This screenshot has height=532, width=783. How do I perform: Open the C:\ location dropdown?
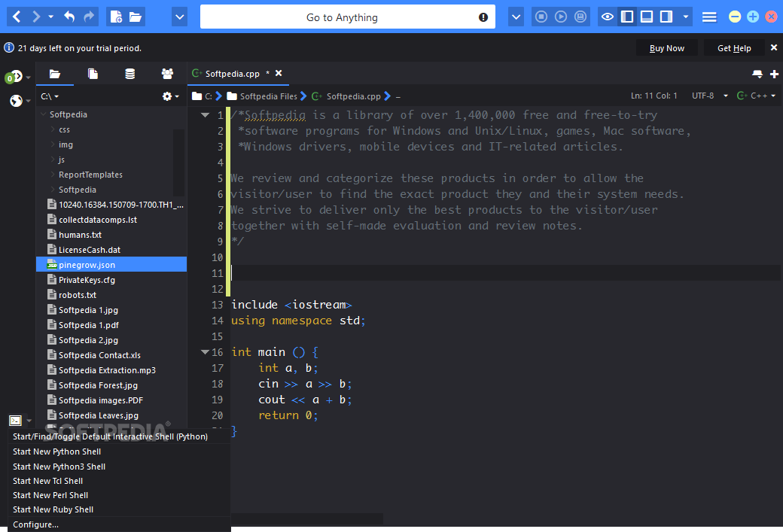(x=50, y=96)
